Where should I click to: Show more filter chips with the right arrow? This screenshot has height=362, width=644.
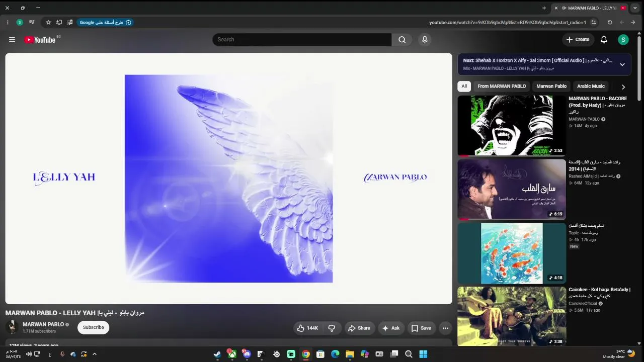point(623,86)
